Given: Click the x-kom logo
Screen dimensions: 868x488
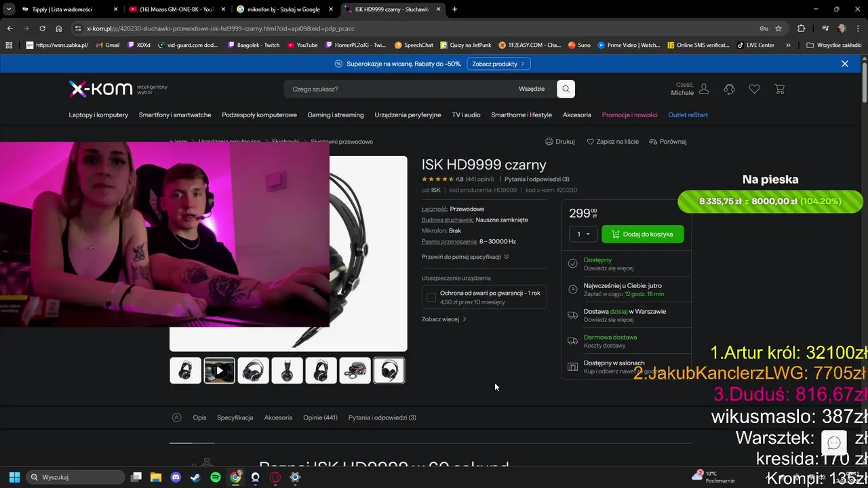Looking at the screenshot, I should coord(100,89).
